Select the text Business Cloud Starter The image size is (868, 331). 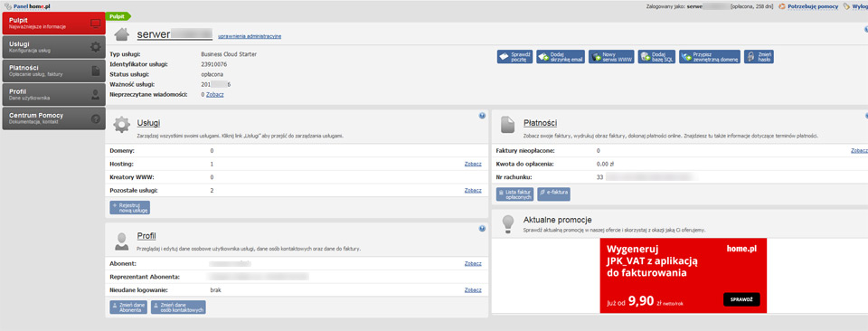[229, 54]
